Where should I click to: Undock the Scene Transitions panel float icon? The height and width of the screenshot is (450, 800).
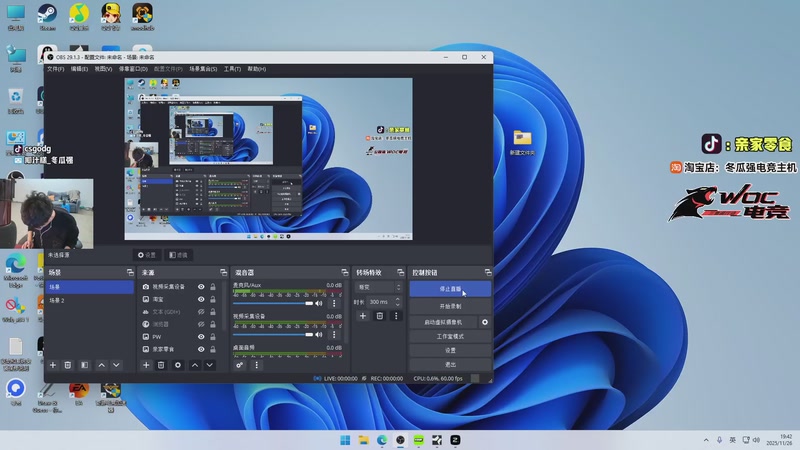click(x=401, y=272)
